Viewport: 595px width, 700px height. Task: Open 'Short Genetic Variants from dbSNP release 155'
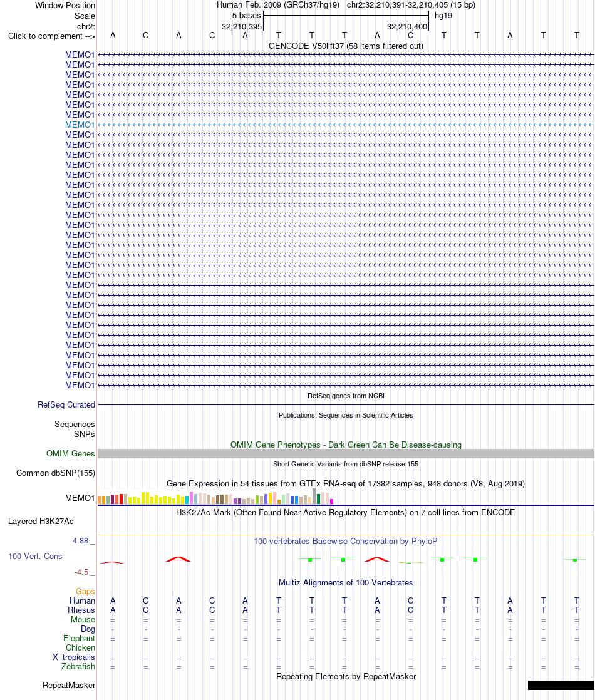coord(346,465)
